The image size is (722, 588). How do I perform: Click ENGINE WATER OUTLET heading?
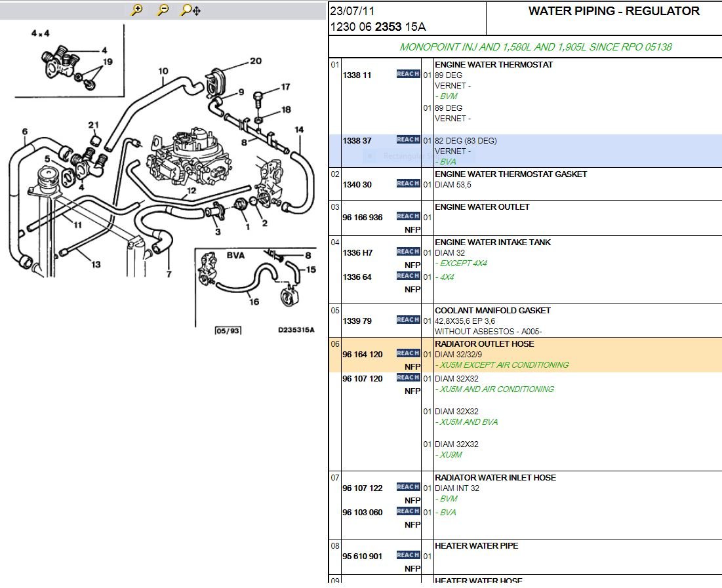pos(482,206)
